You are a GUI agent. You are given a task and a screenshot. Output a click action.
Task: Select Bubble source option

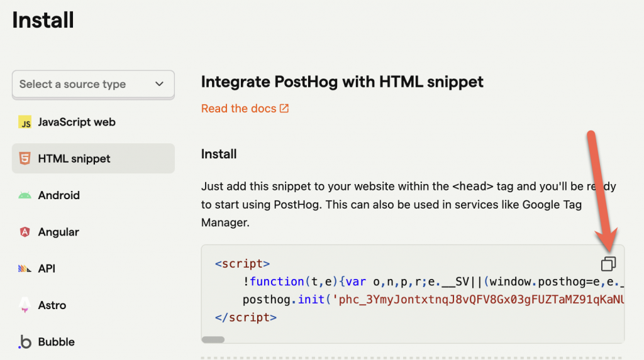[93, 342]
